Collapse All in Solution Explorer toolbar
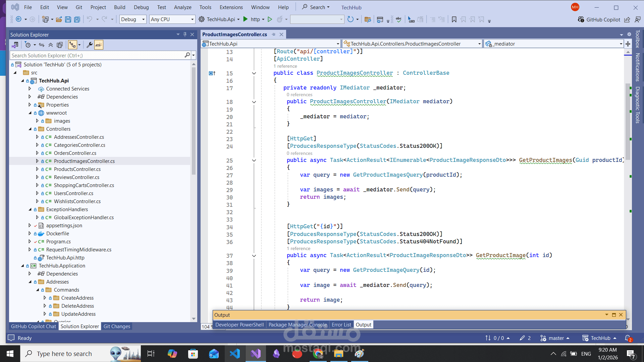The height and width of the screenshot is (362, 644). (x=51, y=45)
